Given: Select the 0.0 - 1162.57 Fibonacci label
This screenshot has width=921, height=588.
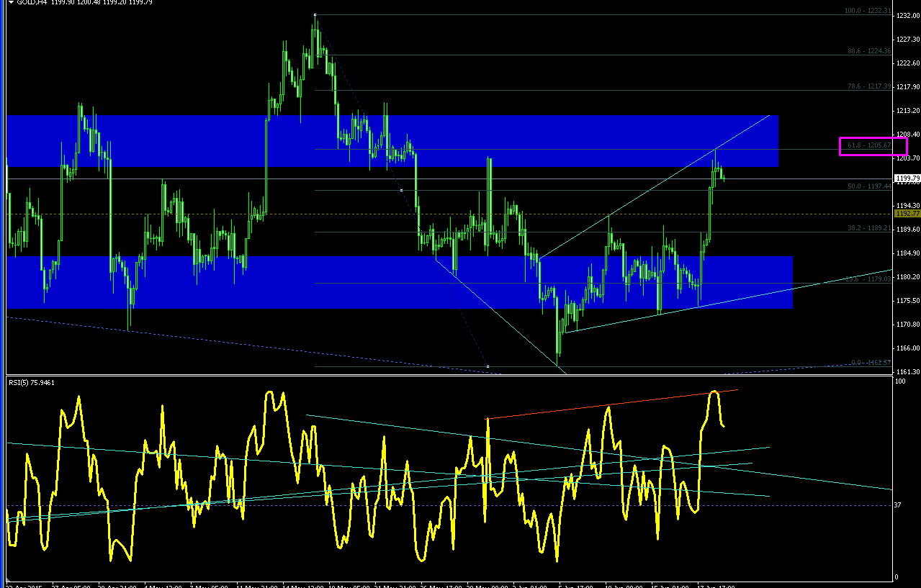Looking at the screenshot, I should click(x=870, y=363).
